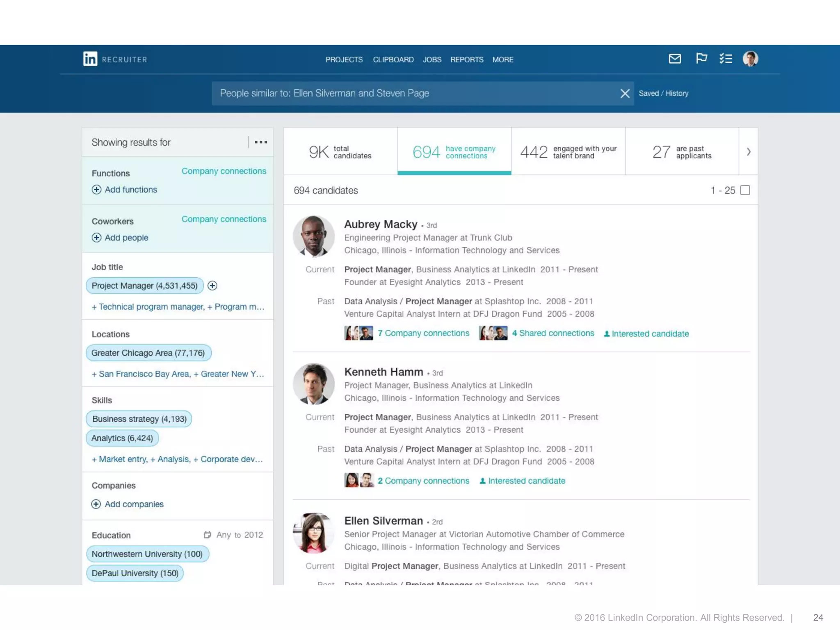Open 2 Company connections link
Viewport: 840px width, 630px height.
tap(423, 481)
